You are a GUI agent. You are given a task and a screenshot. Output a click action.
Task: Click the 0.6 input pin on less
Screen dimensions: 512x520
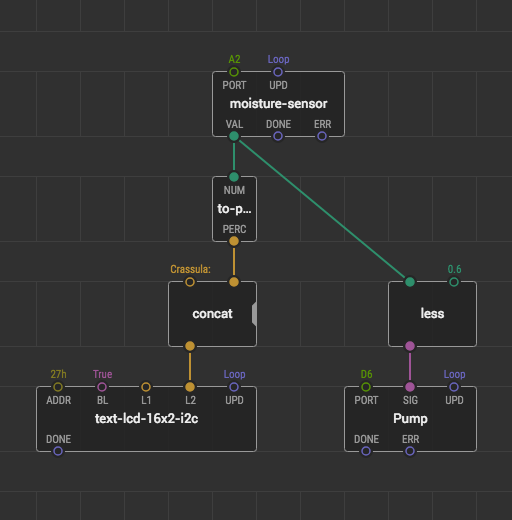[454, 282]
